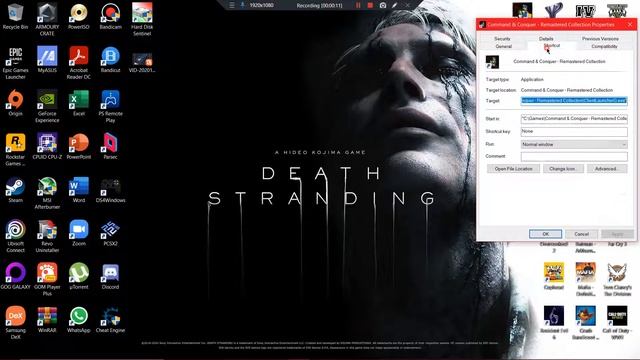Viewport: 640px width, 360px height.
Task: Select the GOG GALAXY desktop shortcut
Action: coord(16,276)
